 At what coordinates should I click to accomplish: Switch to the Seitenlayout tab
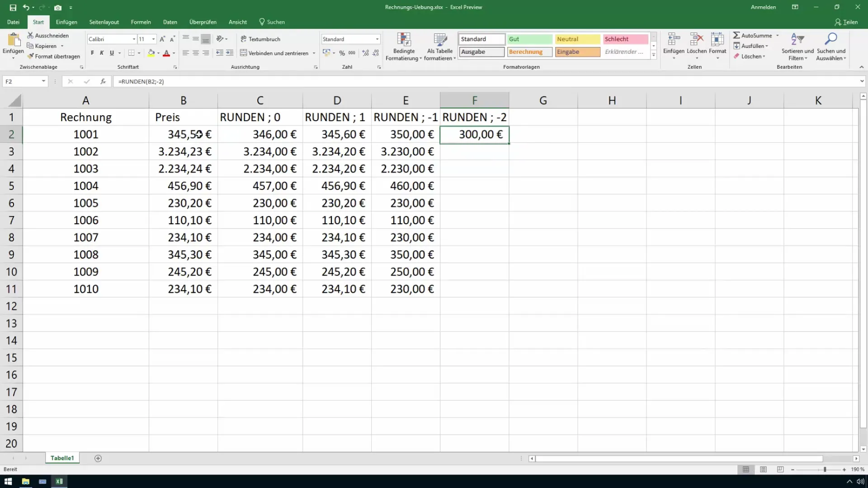[x=104, y=22]
